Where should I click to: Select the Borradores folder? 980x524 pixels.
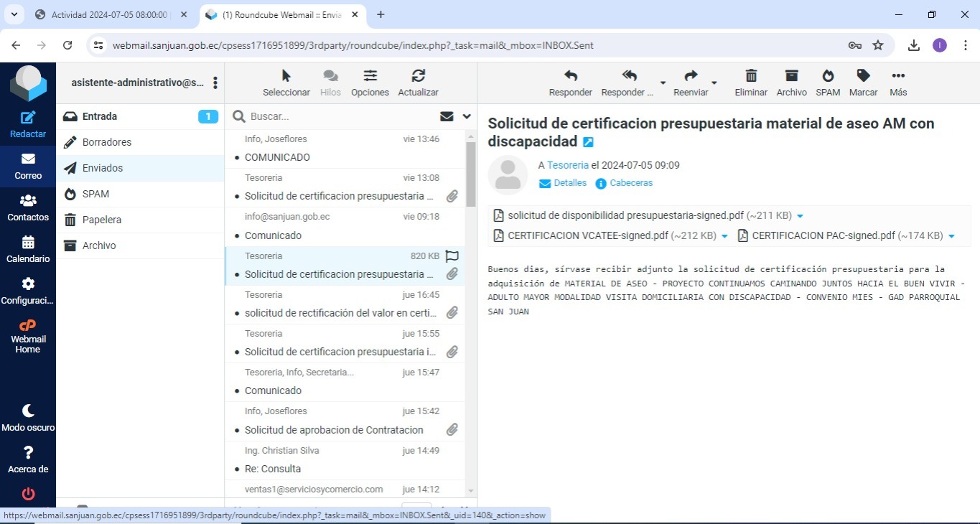[x=107, y=142]
